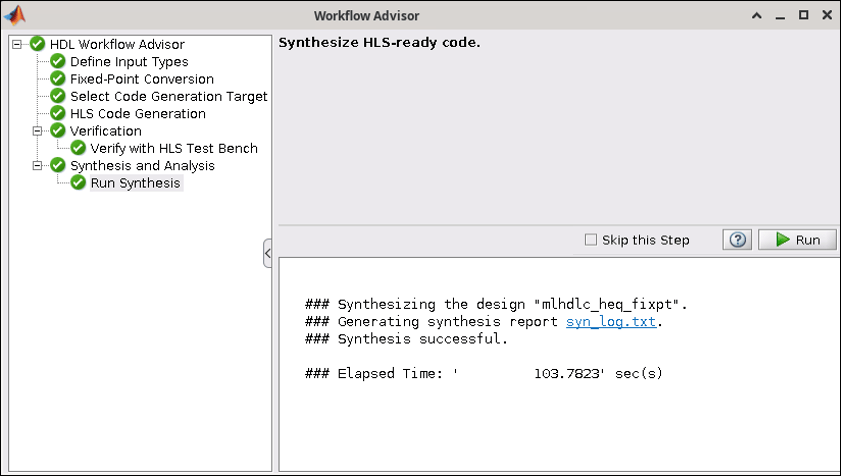Enable the Skip this Step checkbox
841x476 pixels.
591,240
